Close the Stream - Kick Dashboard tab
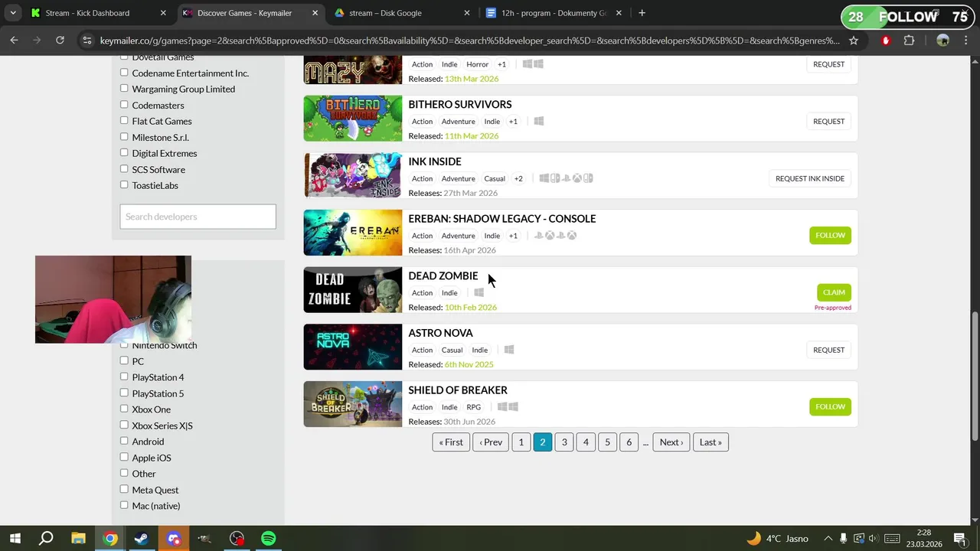Screen dimensions: 980x551 [163, 13]
